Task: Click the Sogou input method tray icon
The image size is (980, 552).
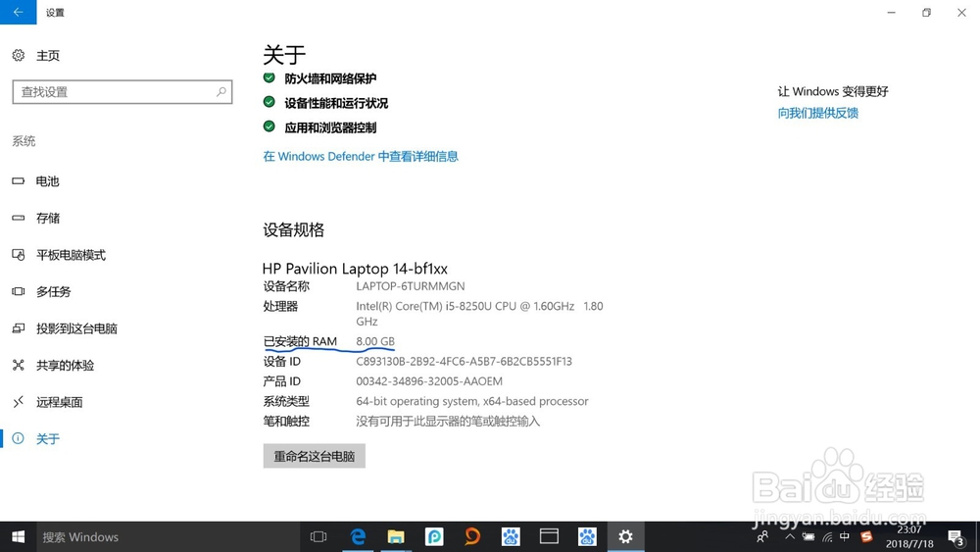Action: click(866, 536)
